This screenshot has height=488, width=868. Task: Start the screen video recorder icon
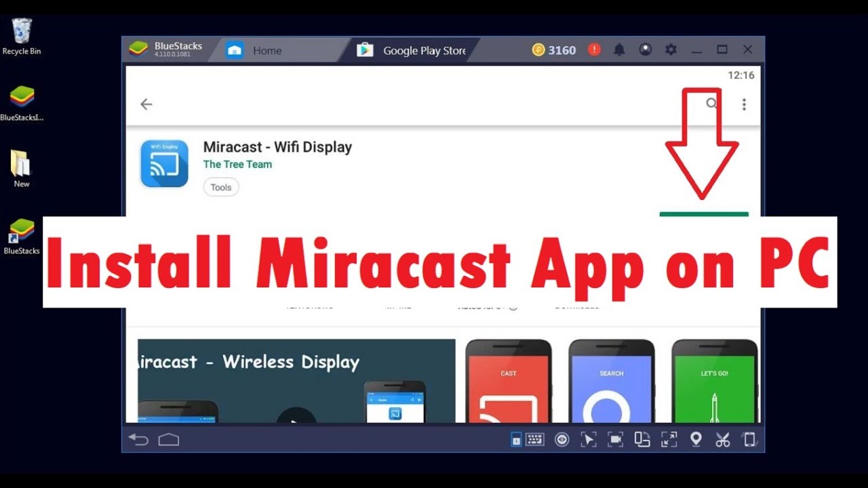[x=615, y=439]
